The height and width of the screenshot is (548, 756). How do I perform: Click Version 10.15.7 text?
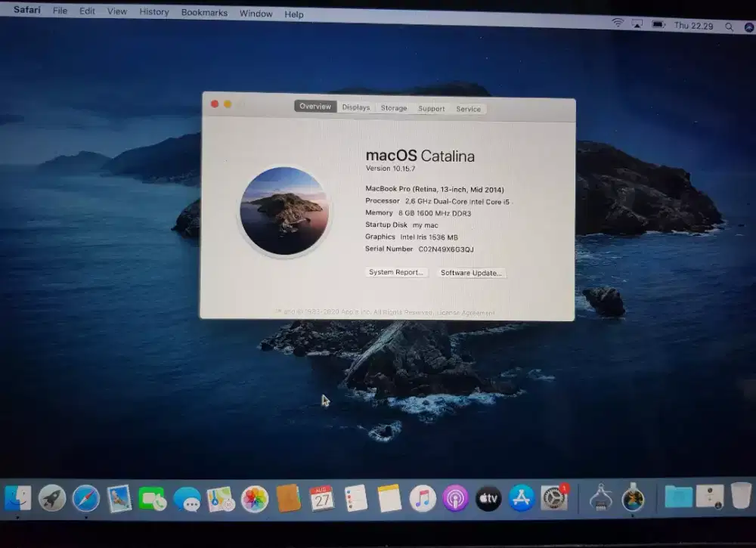pos(390,169)
